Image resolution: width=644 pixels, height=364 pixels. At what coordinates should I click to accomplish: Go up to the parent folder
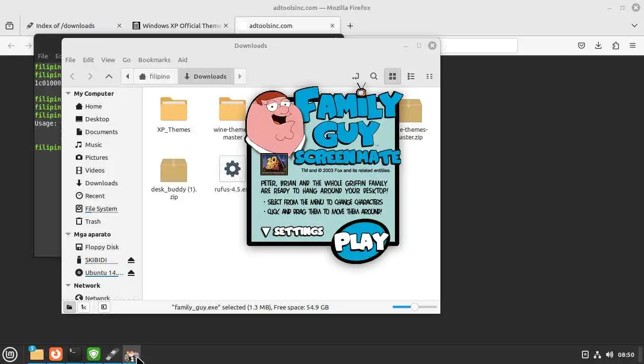pyautogui.click(x=108, y=76)
